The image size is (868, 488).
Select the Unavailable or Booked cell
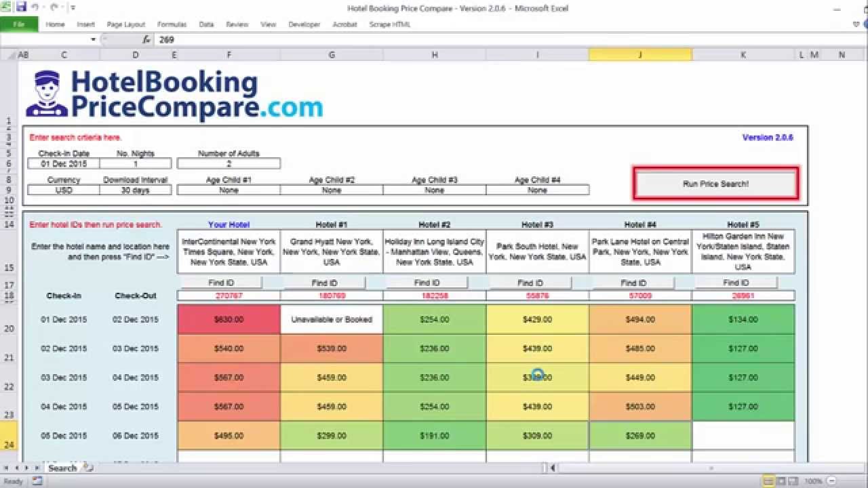pyautogui.click(x=332, y=319)
